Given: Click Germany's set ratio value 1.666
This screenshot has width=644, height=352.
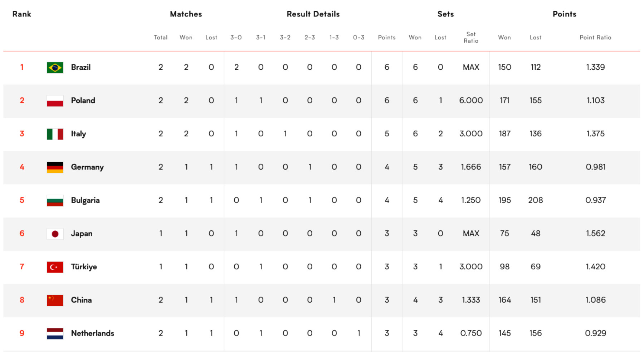Looking at the screenshot, I should click(471, 167).
